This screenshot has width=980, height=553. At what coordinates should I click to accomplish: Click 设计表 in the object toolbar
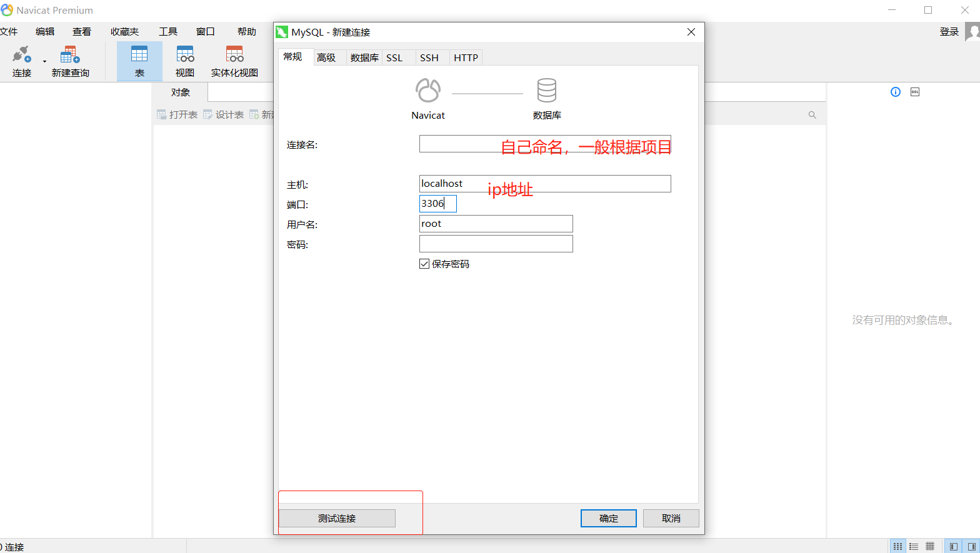click(x=224, y=114)
